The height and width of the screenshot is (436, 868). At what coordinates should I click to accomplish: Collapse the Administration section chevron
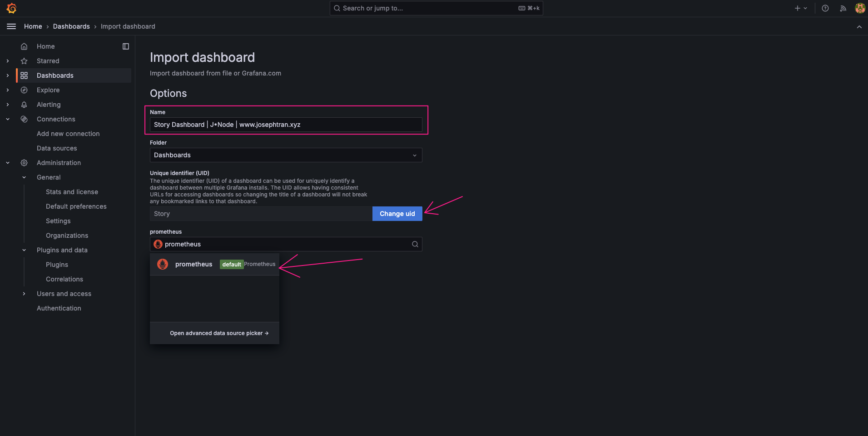pos(8,163)
